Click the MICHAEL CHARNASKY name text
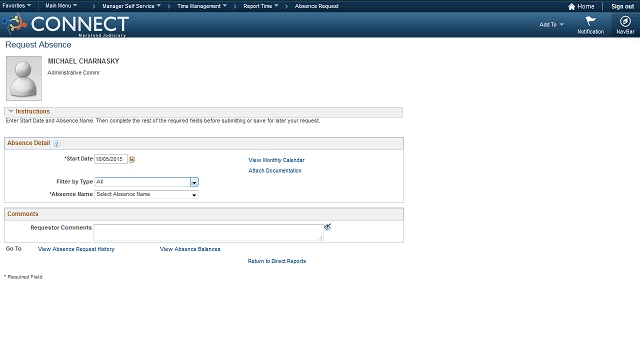This screenshot has height=360, width=640. [83, 61]
